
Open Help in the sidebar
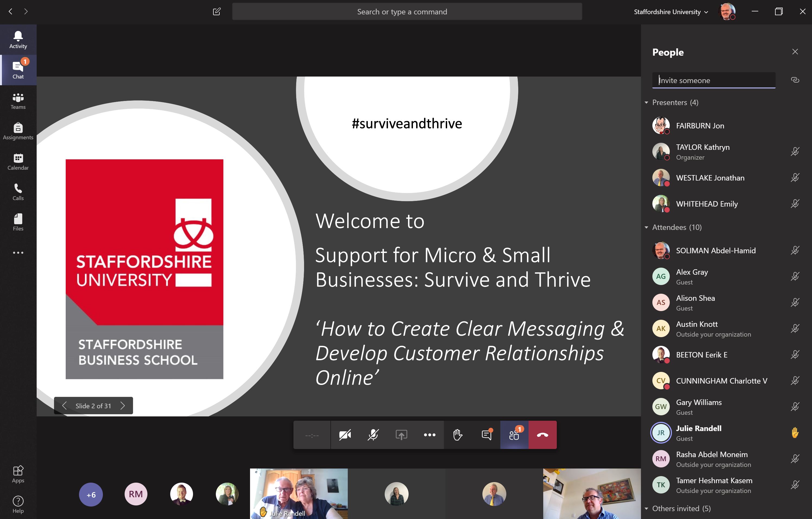(x=18, y=505)
